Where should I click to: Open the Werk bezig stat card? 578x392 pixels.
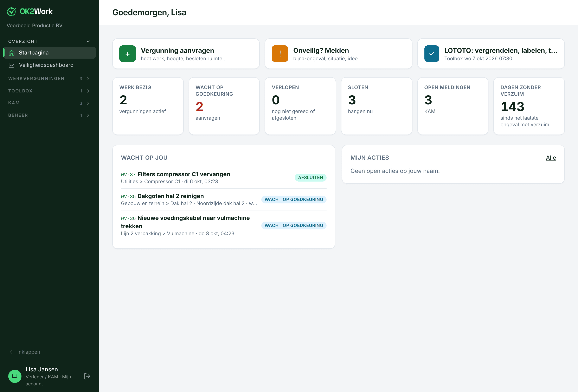coord(148,106)
